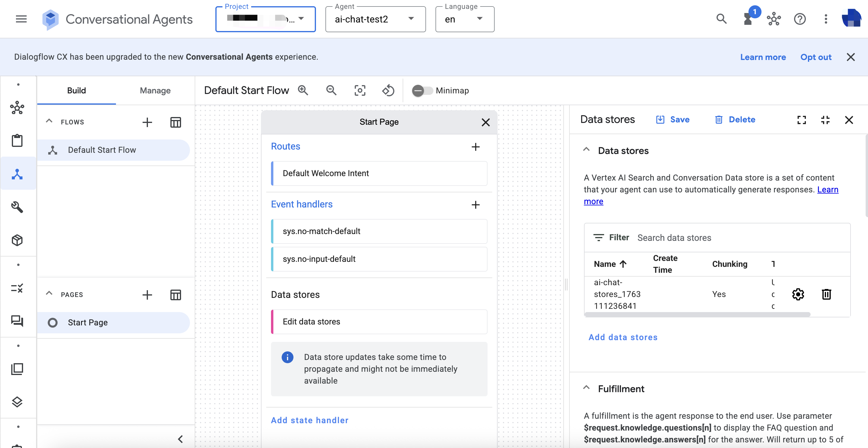This screenshot has width=868, height=448.
Task: Click the data stores table horizontal scrollbar
Action: pyautogui.click(x=698, y=314)
